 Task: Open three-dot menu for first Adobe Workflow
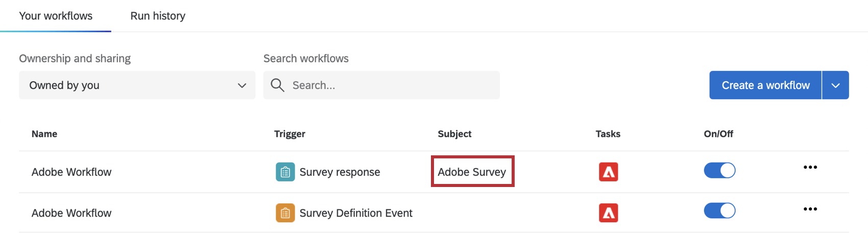810,168
